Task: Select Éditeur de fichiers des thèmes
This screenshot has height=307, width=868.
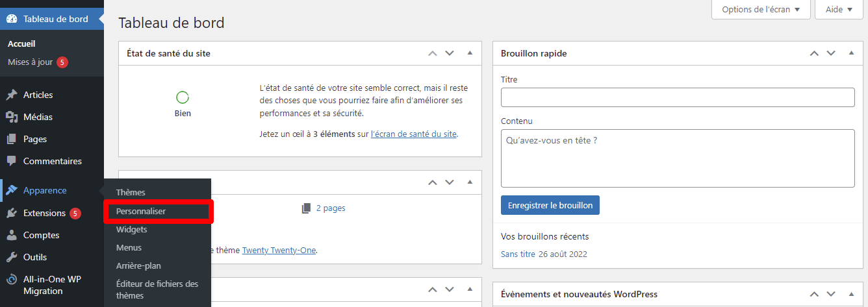Action: 157,289
